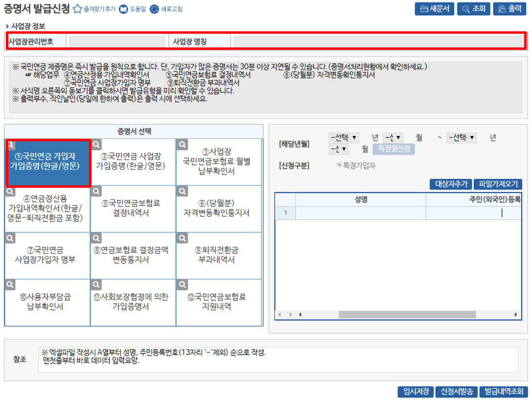Click the horizontal scrollbar thumb in grid

pos(407,314)
